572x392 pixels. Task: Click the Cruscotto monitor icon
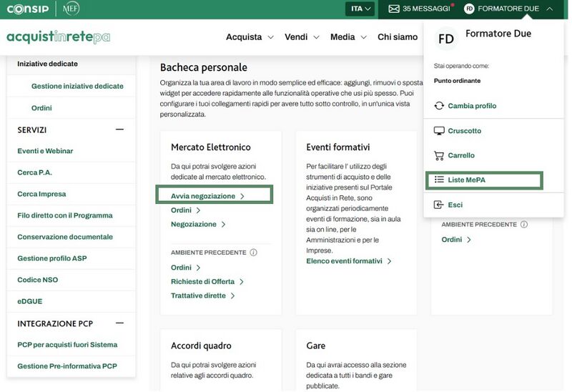439,131
